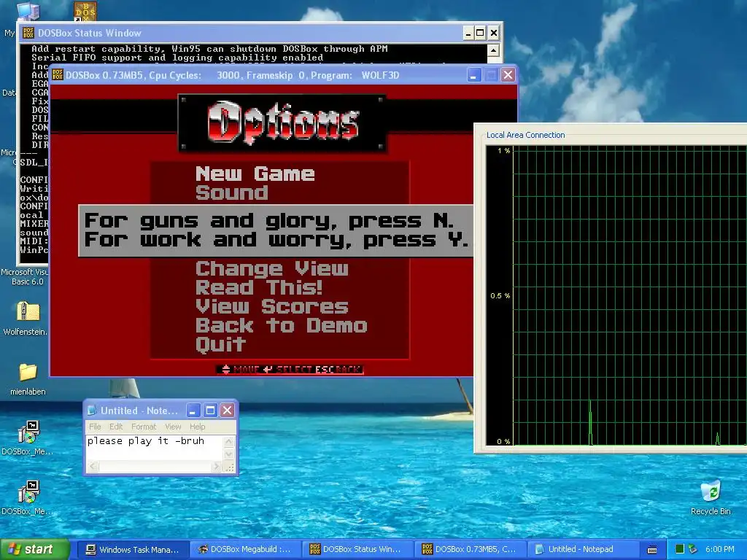Viewport: 747px width, 560px height.
Task: Click Notepad's horizontal scrollbar right arrow
Action: pos(217,467)
